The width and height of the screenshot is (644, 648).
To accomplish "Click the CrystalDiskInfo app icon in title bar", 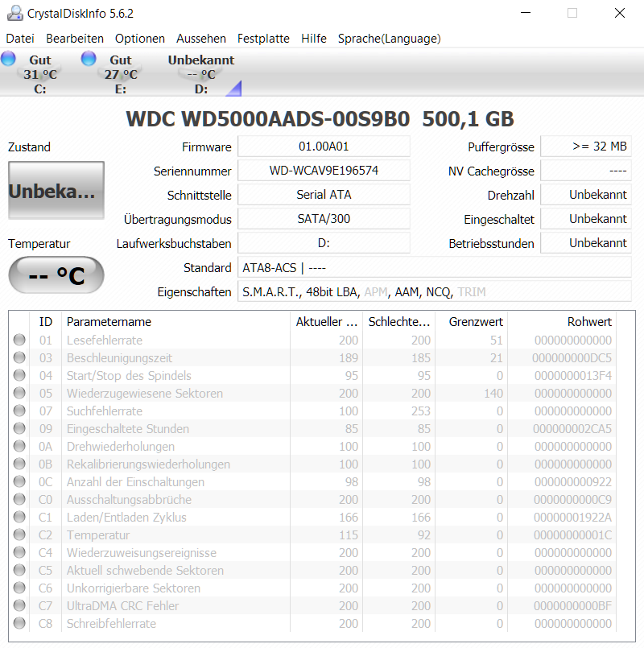I will point(14,13).
